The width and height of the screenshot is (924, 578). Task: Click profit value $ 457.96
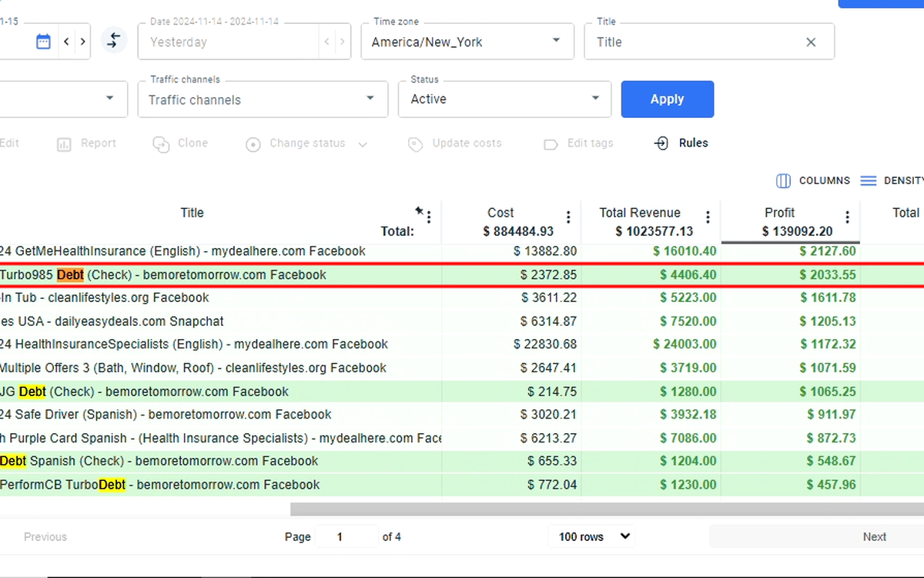click(x=831, y=485)
